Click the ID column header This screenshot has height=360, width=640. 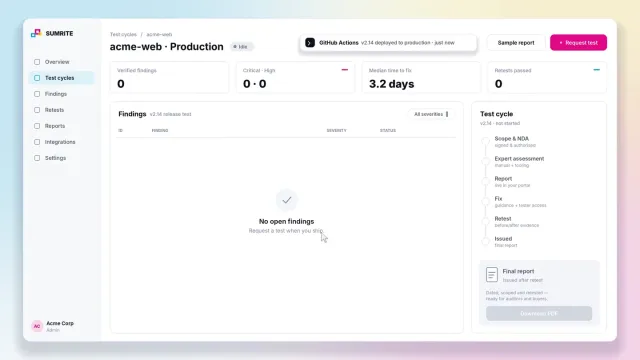[120, 131]
